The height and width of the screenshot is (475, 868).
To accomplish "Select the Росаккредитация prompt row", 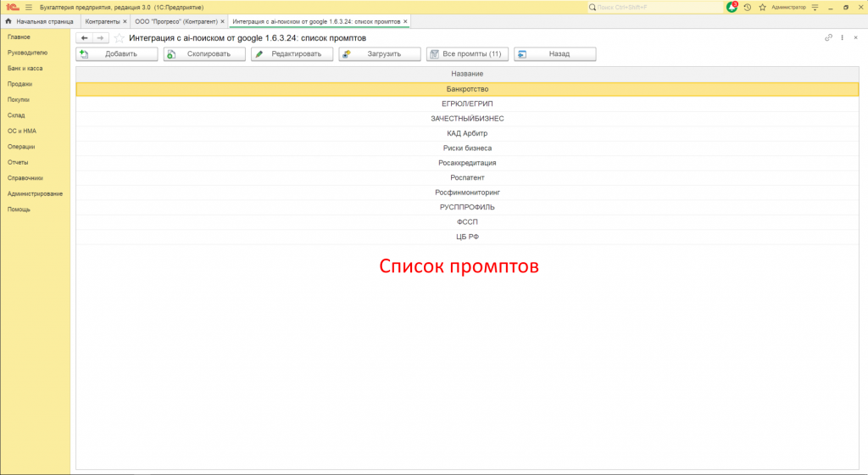I will point(467,163).
